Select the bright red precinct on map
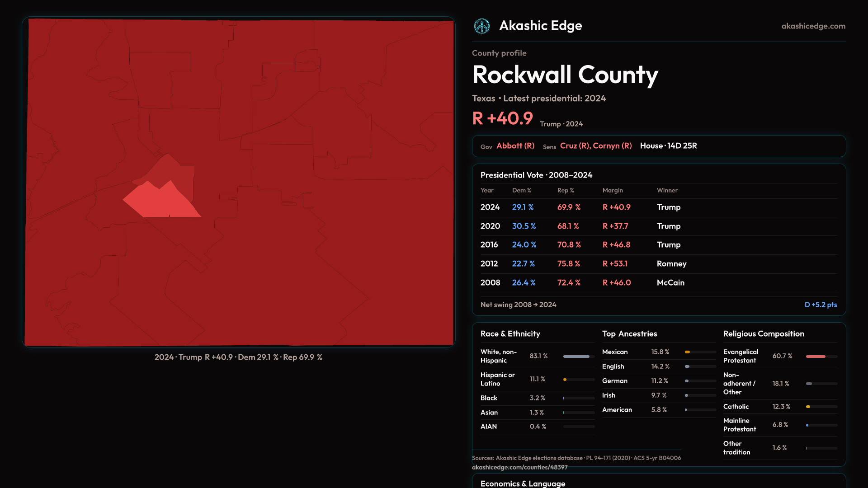This screenshot has width=868, height=488. (x=163, y=203)
